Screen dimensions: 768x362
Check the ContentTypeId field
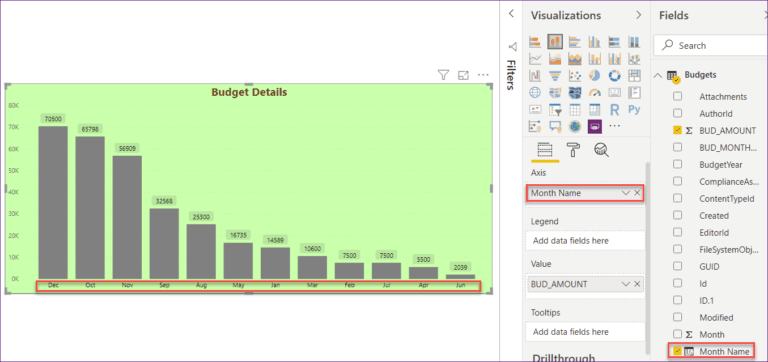pyautogui.click(x=677, y=198)
